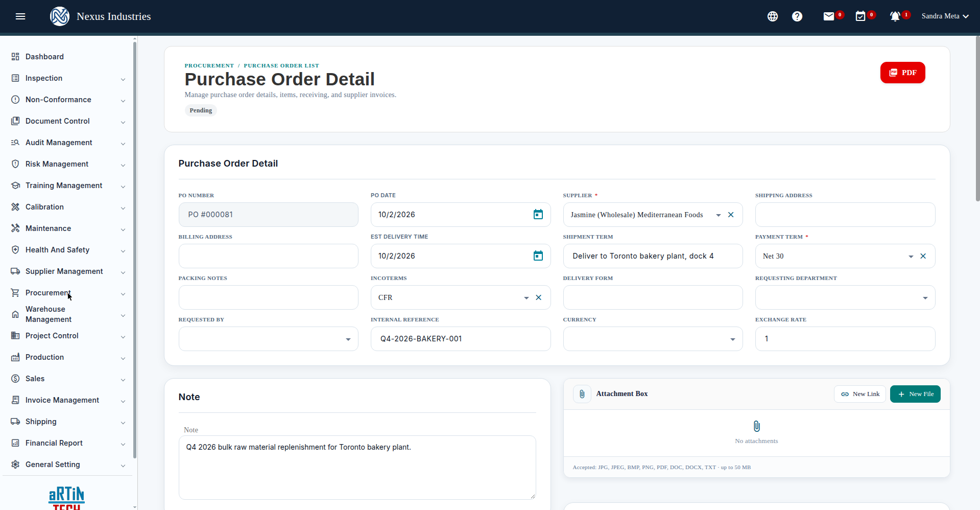The image size is (980, 510).
Task: Open the Incoterms dropdown arrow
Action: 526,298
